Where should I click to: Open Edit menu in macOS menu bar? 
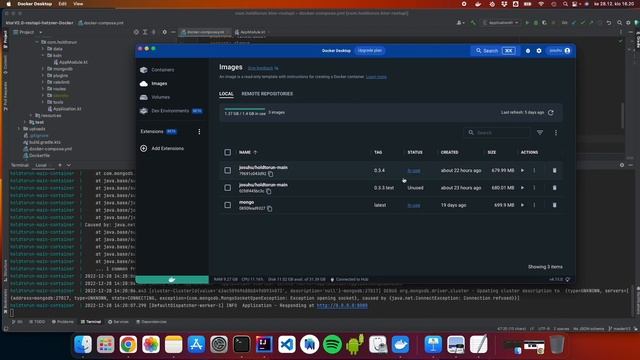click(x=62, y=4)
